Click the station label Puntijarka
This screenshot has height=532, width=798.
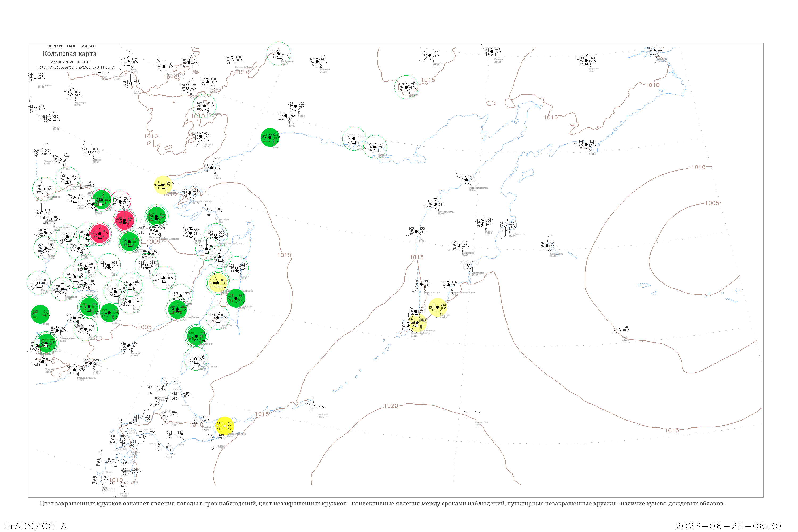(323, 415)
